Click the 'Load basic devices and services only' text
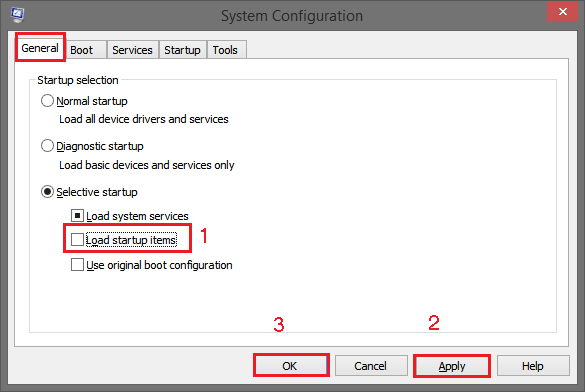Viewport: 585px width, 392px height. pyautogui.click(x=147, y=165)
